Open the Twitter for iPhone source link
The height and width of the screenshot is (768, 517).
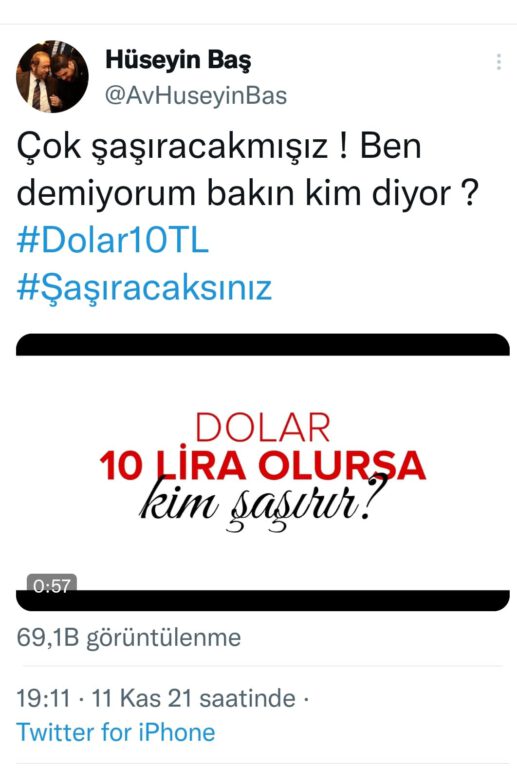coord(116,732)
